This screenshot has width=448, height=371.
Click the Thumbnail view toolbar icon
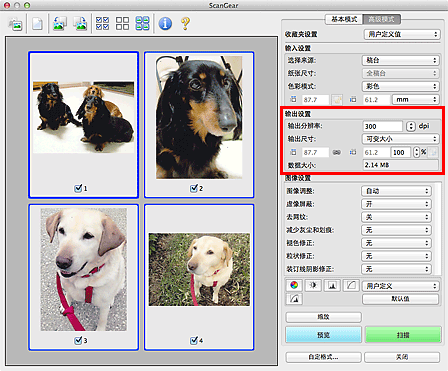[x=16, y=24]
